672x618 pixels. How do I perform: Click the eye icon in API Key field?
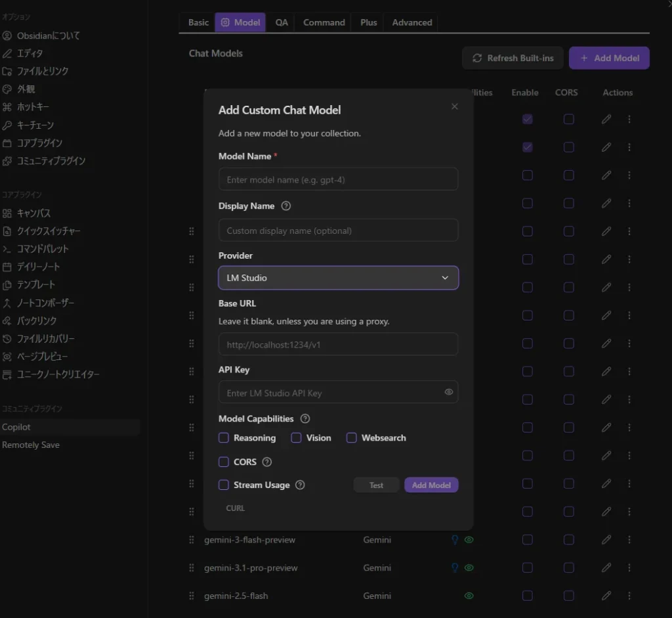(449, 392)
